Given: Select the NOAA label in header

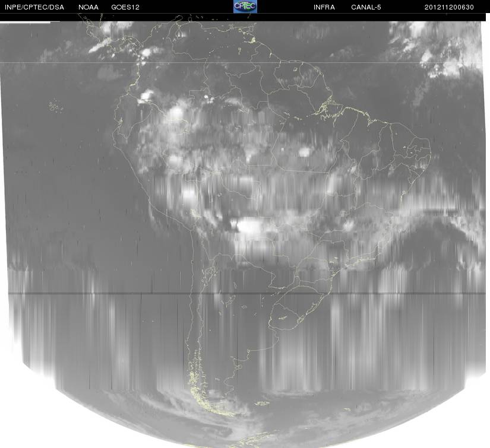Looking at the screenshot, I should (88, 7).
